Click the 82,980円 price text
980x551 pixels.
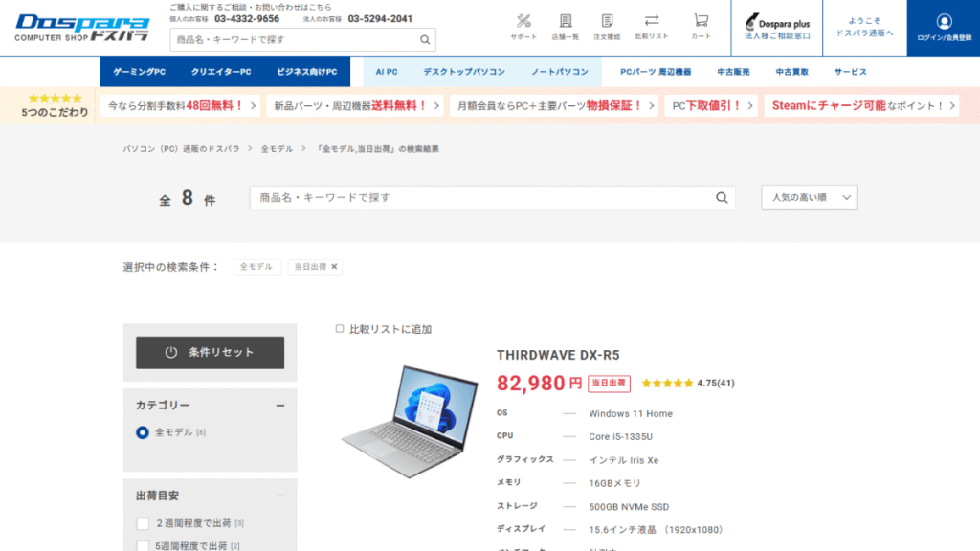540,383
